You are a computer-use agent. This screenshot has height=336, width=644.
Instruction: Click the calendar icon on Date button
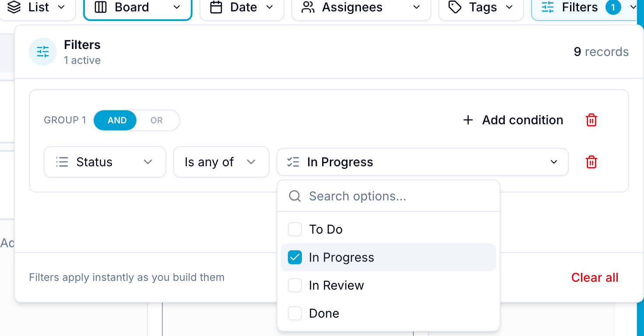click(x=216, y=7)
